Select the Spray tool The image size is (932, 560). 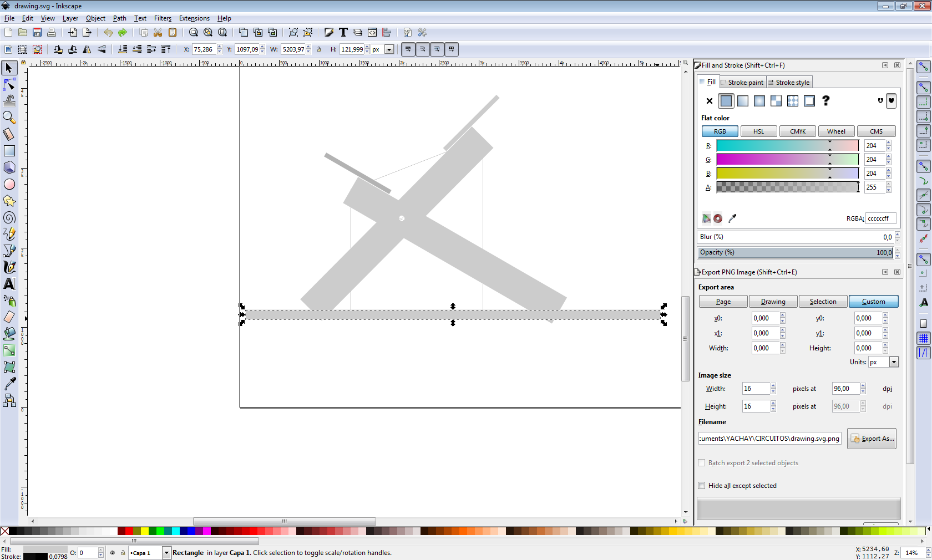[x=9, y=301]
